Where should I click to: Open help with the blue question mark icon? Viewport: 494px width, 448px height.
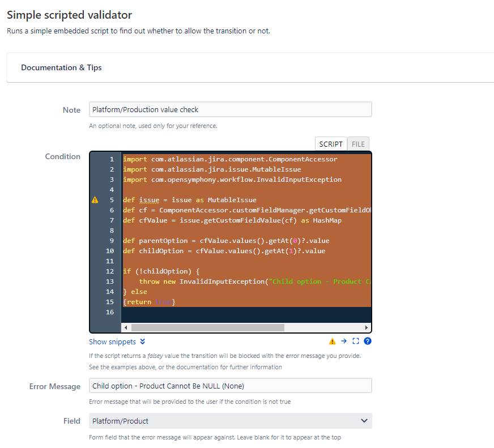(367, 341)
